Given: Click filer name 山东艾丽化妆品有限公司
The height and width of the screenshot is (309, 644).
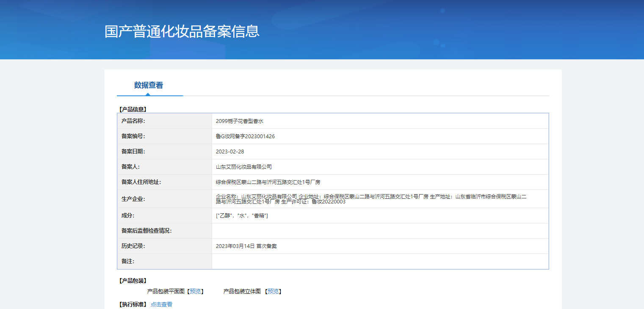Looking at the screenshot, I should 244,167.
